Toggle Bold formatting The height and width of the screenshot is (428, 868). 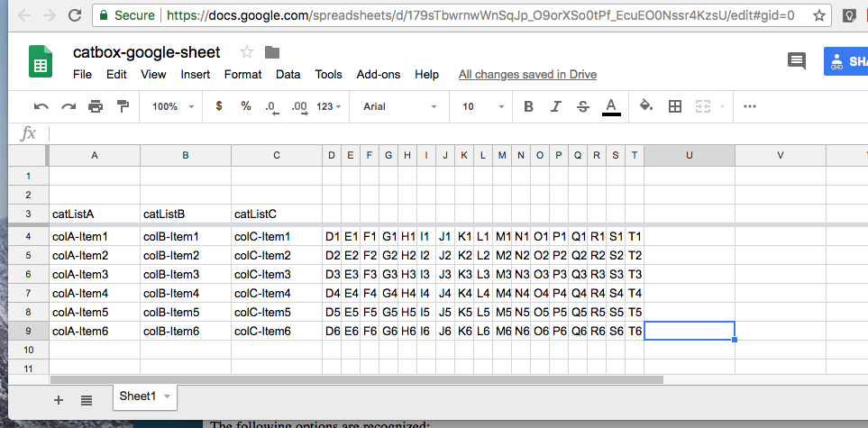click(529, 106)
